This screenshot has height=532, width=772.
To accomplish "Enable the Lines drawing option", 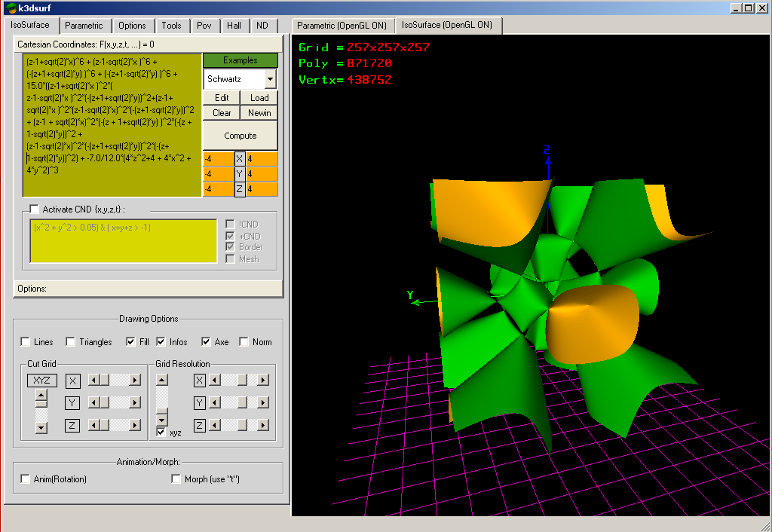I will (x=26, y=342).
